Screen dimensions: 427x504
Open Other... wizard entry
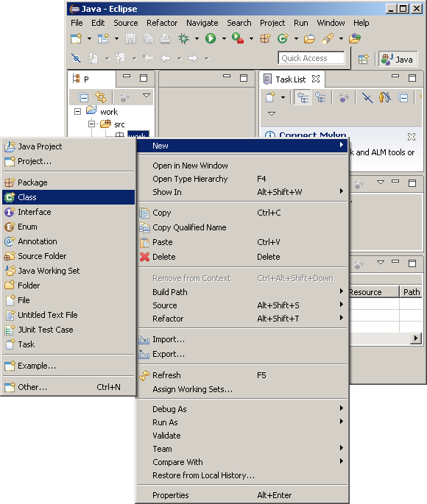click(x=68, y=387)
